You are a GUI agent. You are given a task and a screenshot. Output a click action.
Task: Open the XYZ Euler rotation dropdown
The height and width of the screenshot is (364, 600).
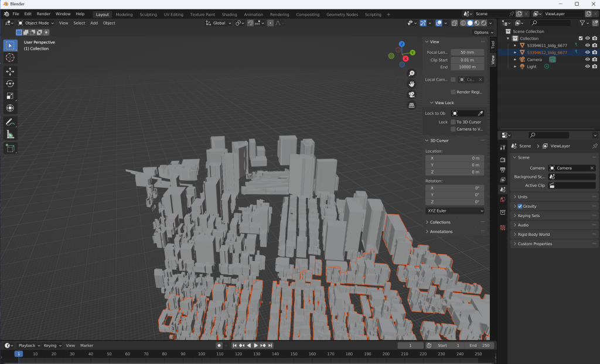click(455, 211)
